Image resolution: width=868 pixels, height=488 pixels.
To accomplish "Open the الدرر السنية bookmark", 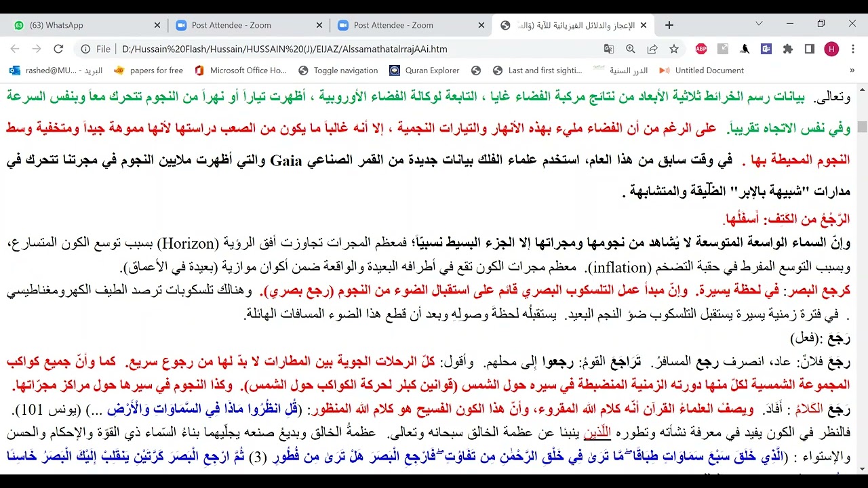I will point(620,70).
